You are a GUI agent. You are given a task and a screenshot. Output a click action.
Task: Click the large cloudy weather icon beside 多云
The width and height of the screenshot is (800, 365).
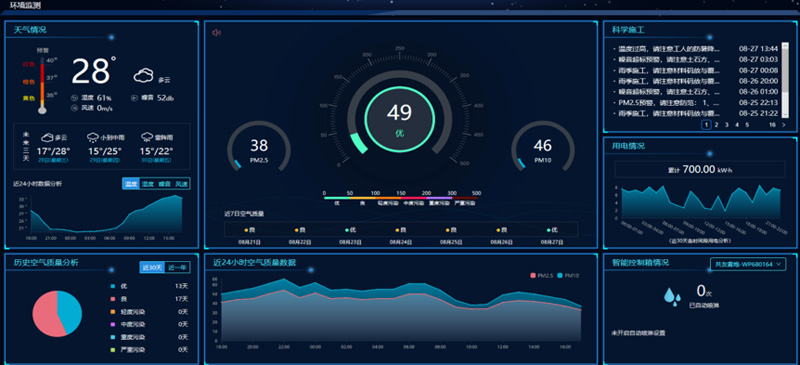point(143,76)
